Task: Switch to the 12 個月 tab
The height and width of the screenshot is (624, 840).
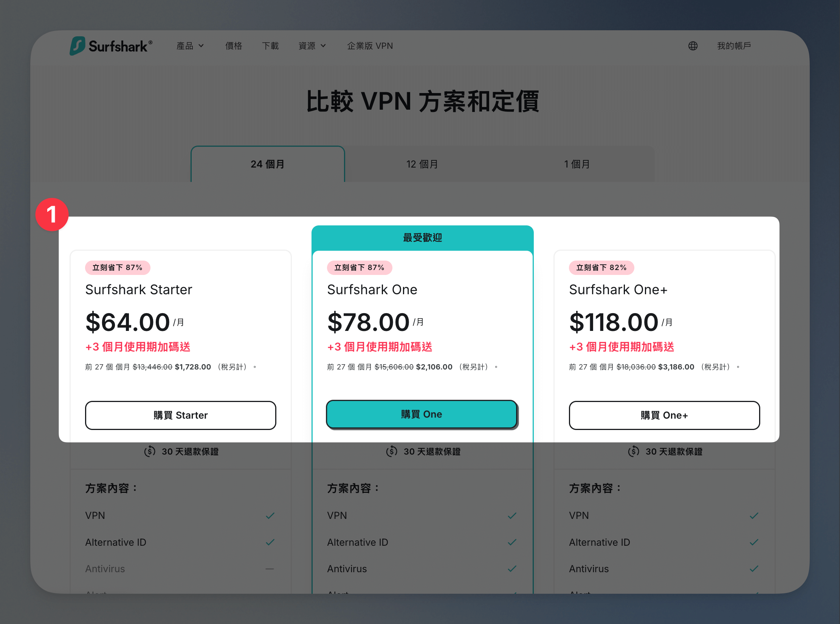Action: point(422,164)
